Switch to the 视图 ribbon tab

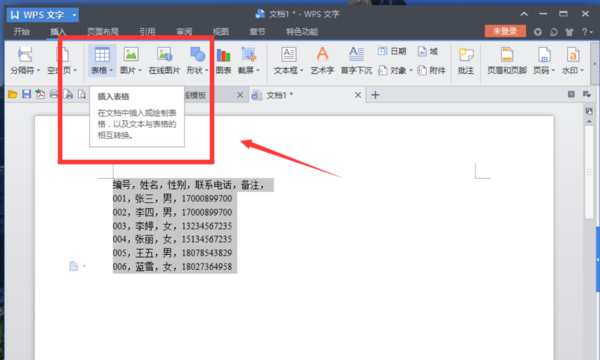point(221,32)
